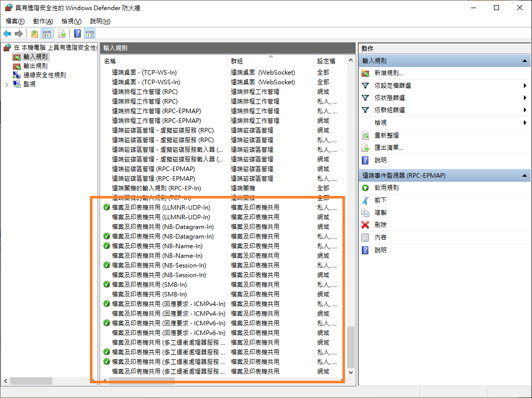Click the 監視 tree icon
The height and width of the screenshot is (398, 532).
[17, 84]
